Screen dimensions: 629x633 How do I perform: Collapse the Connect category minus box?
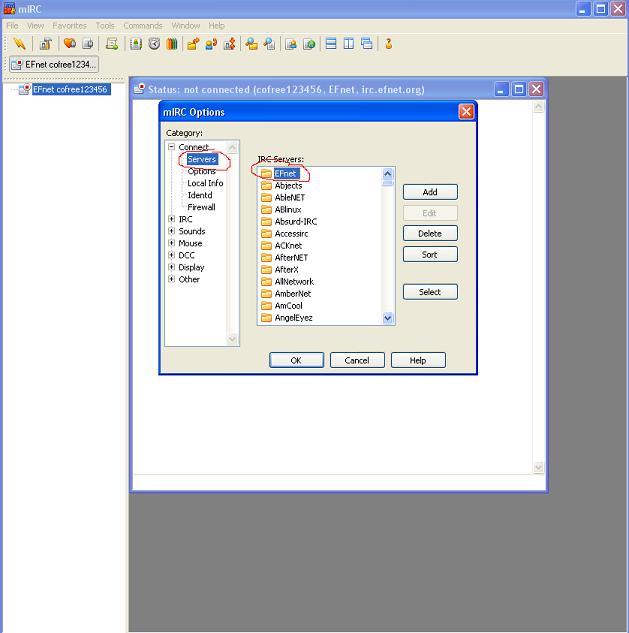point(172,147)
